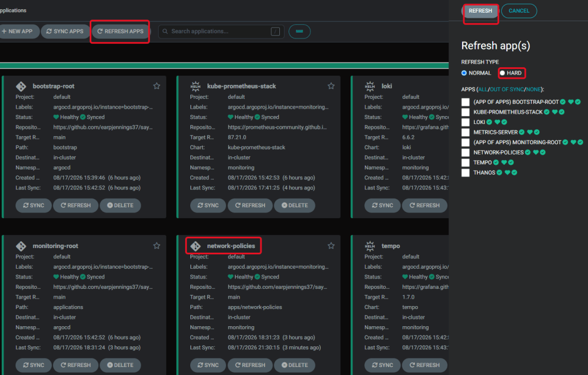
Task: Click the OUT OF SYNC apps link
Action: point(506,90)
